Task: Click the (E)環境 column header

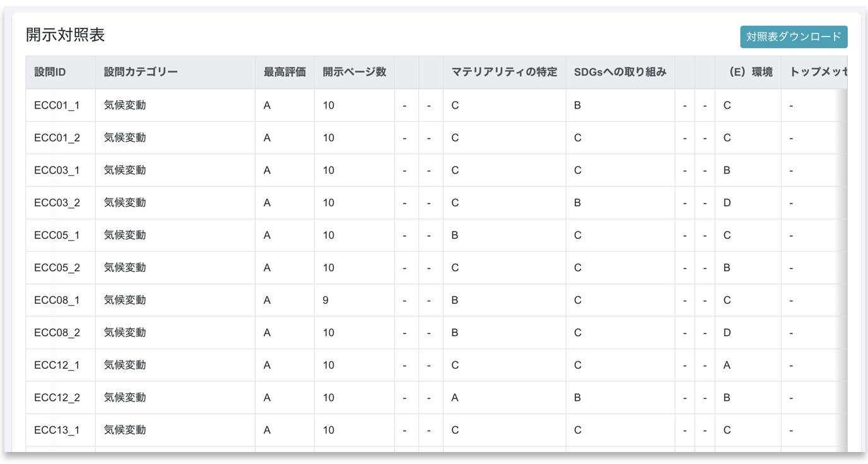Action: click(748, 72)
